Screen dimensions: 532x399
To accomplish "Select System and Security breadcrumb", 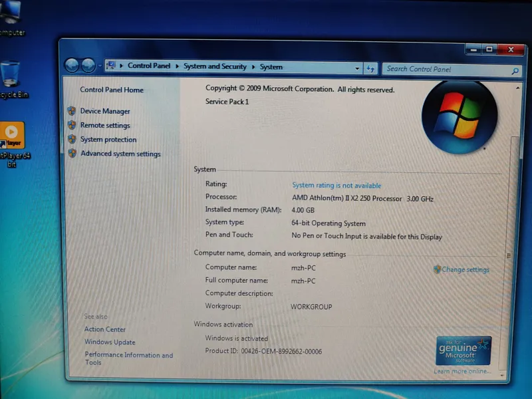I will tap(215, 66).
